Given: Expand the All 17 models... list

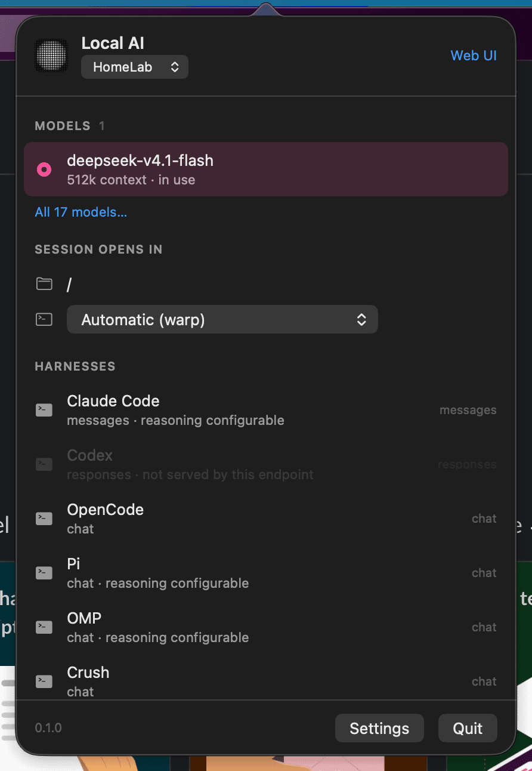Looking at the screenshot, I should pos(81,212).
